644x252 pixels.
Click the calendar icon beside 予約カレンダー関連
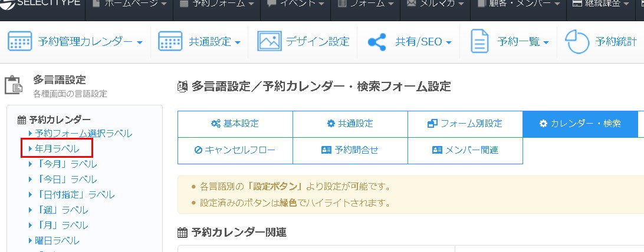tap(182, 233)
